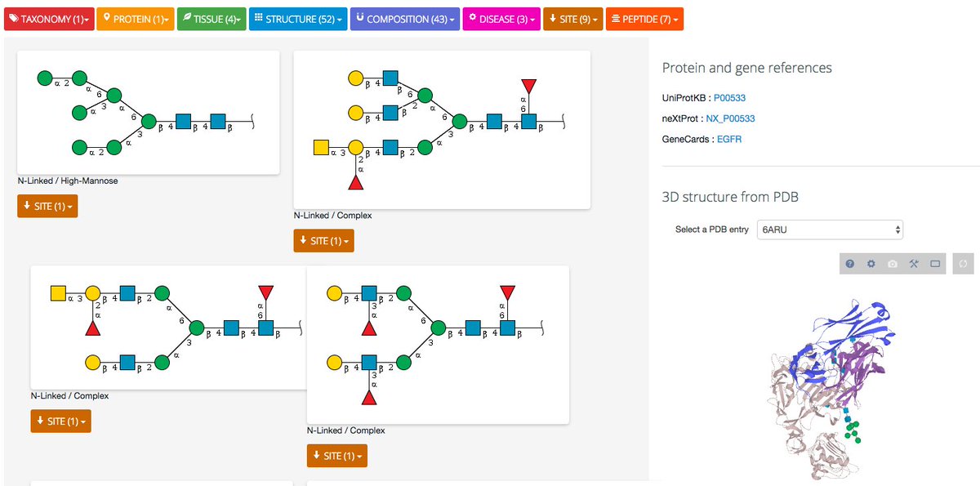Click the 'Select a PDB entry' label
Screen dimensions: 980x486
(712, 230)
